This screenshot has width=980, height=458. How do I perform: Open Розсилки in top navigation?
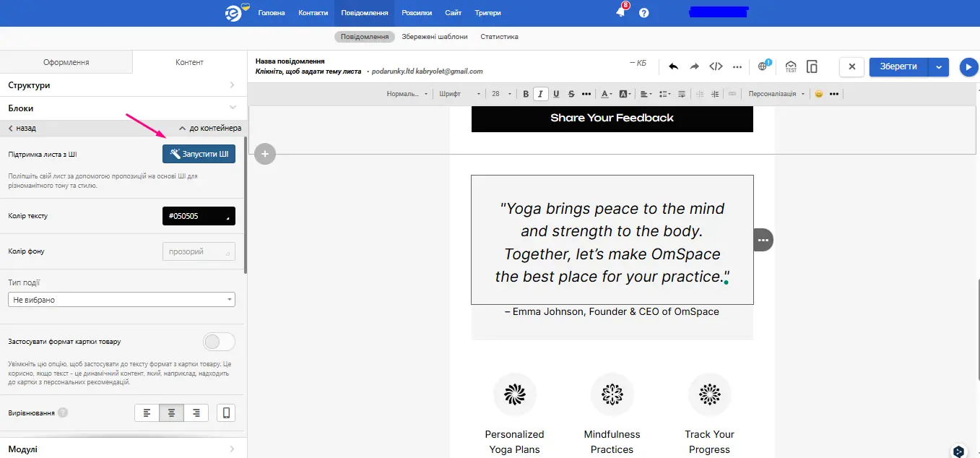(x=417, y=13)
